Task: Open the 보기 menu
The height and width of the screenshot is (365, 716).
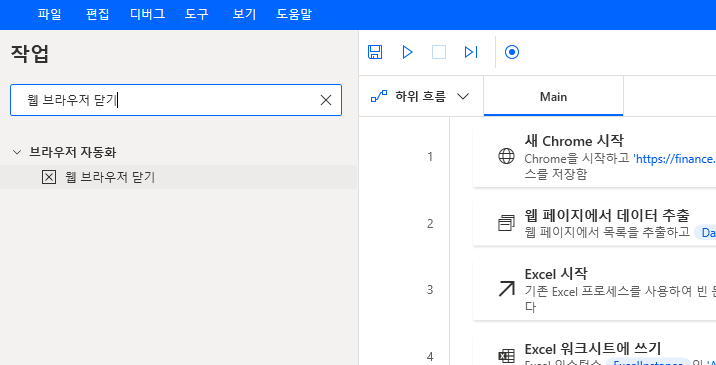Action: (244, 14)
